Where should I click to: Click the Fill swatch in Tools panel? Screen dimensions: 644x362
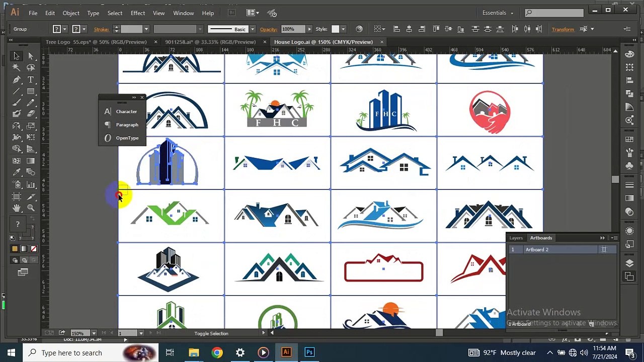point(17,224)
